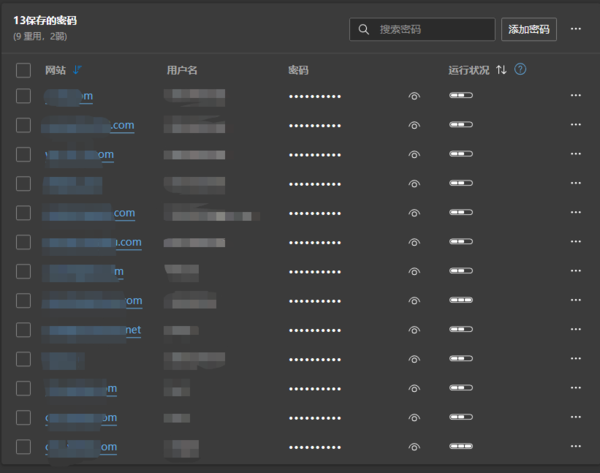Click the 用户名 column header

pyautogui.click(x=182, y=70)
